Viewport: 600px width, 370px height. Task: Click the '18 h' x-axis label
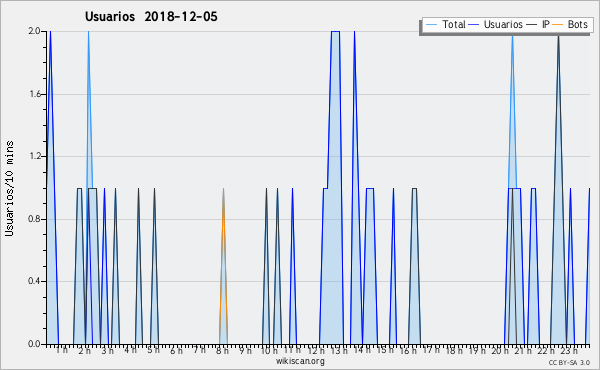454,351
